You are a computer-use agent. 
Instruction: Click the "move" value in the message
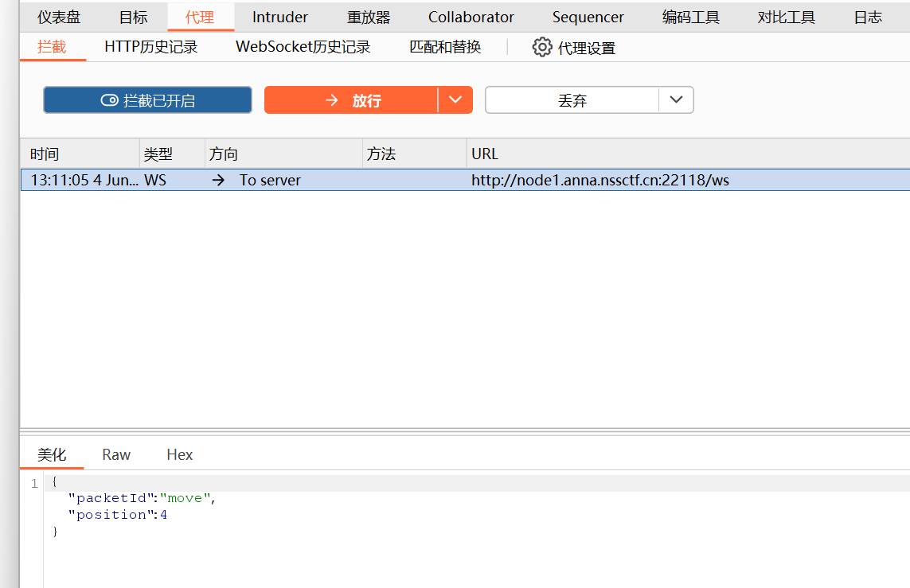[x=186, y=498]
